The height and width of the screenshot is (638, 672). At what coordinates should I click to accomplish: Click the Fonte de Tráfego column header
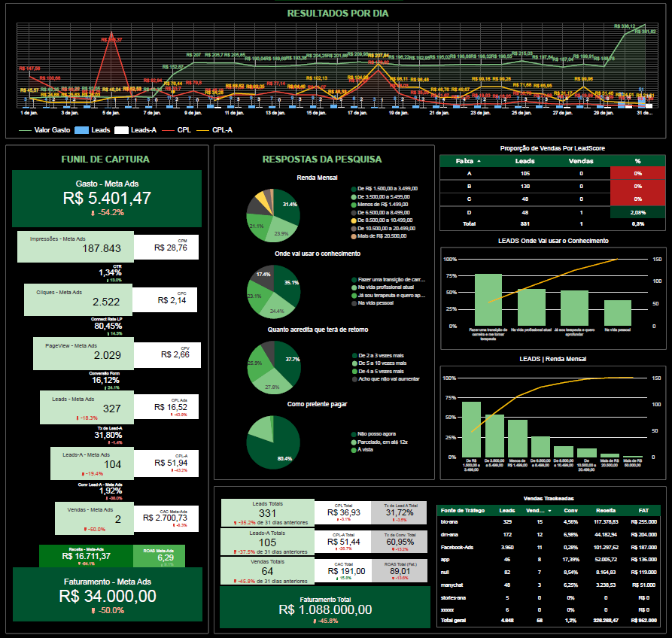tap(462, 510)
